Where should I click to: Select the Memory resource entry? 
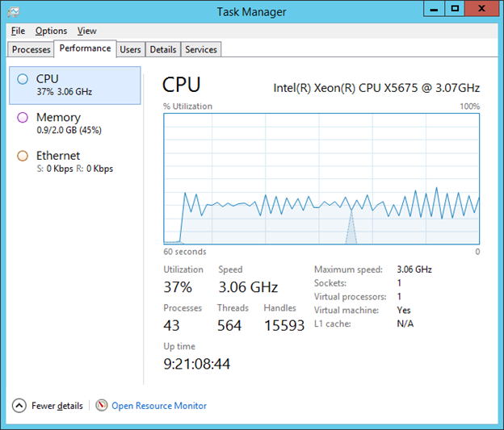point(74,123)
